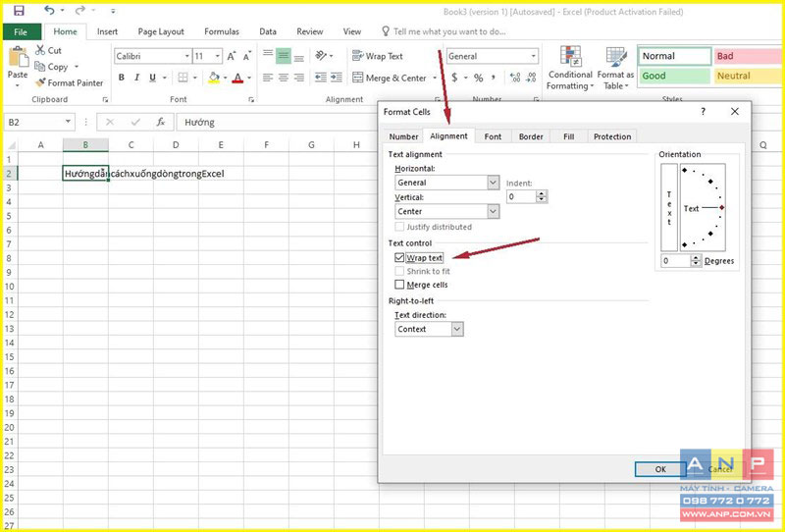The height and width of the screenshot is (532, 785).
Task: Open the General number format dropdown
Action: click(534, 56)
